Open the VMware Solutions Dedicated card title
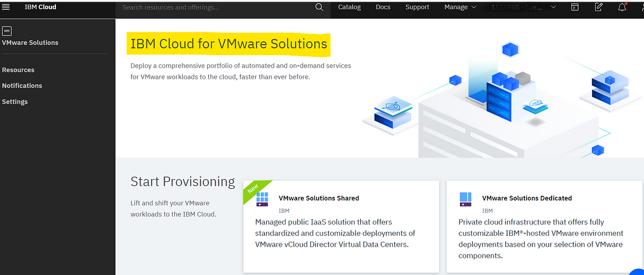The width and height of the screenshot is (644, 275). (527, 198)
